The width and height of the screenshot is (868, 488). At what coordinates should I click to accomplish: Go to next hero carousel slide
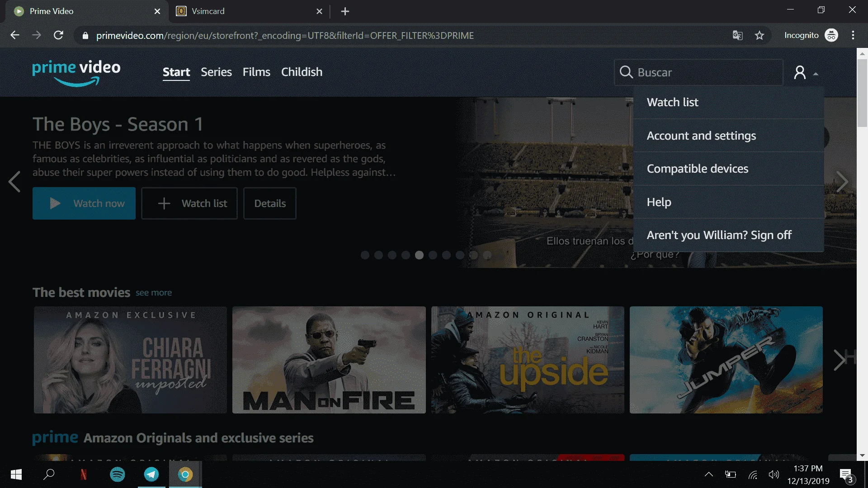[x=842, y=182]
